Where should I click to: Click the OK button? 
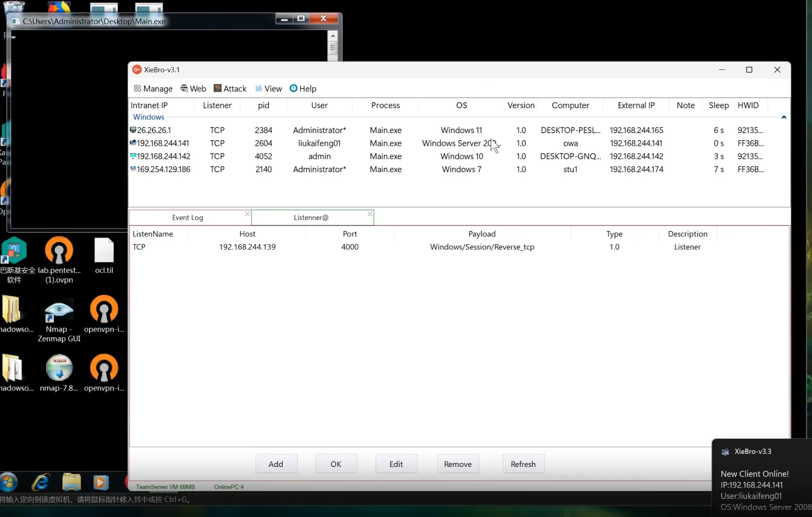[336, 464]
